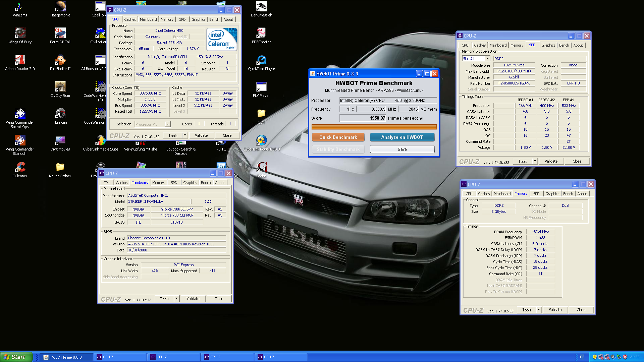Screen dimensions: 644x362
Task: Open Wing Commander Secret Ops icon
Action: pos(20,118)
